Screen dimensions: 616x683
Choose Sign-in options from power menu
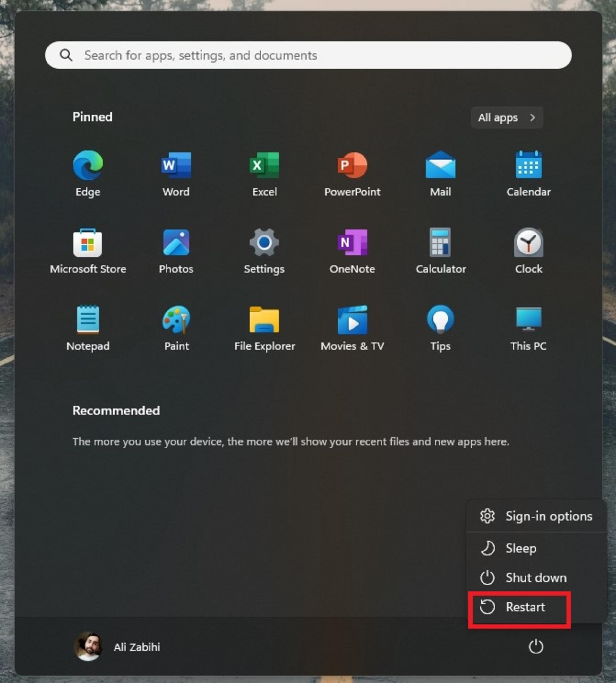coord(536,516)
